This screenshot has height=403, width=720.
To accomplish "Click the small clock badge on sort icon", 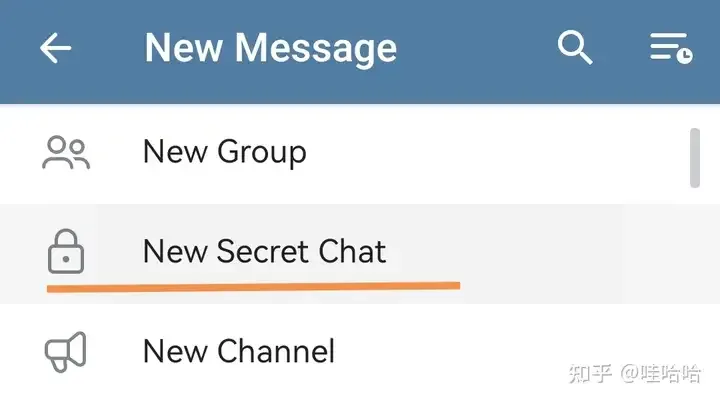I will [x=685, y=56].
